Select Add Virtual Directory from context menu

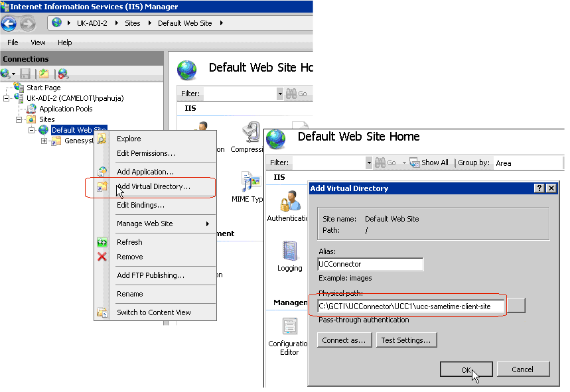pos(153,186)
